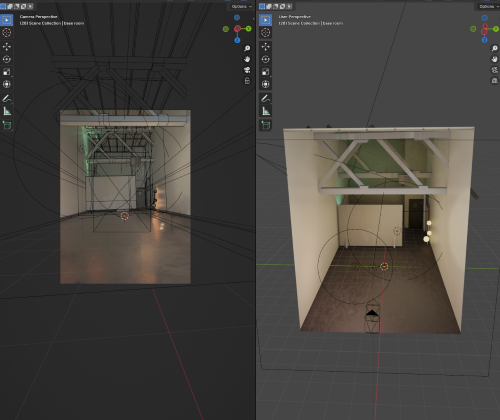Image resolution: width=500 pixels, height=420 pixels.
Task: Snap to green Y axis in Camera Perspective gizmo
Action: tap(248, 29)
